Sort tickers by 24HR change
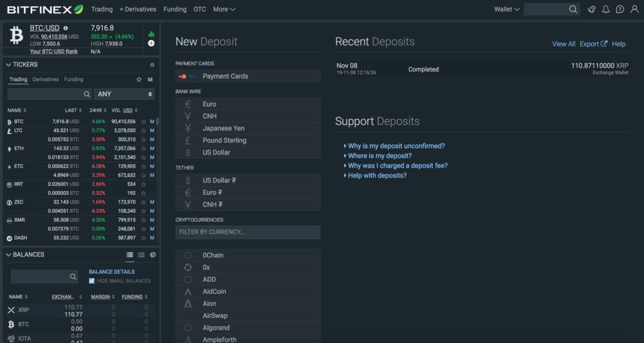The width and height of the screenshot is (644, 343). point(98,111)
